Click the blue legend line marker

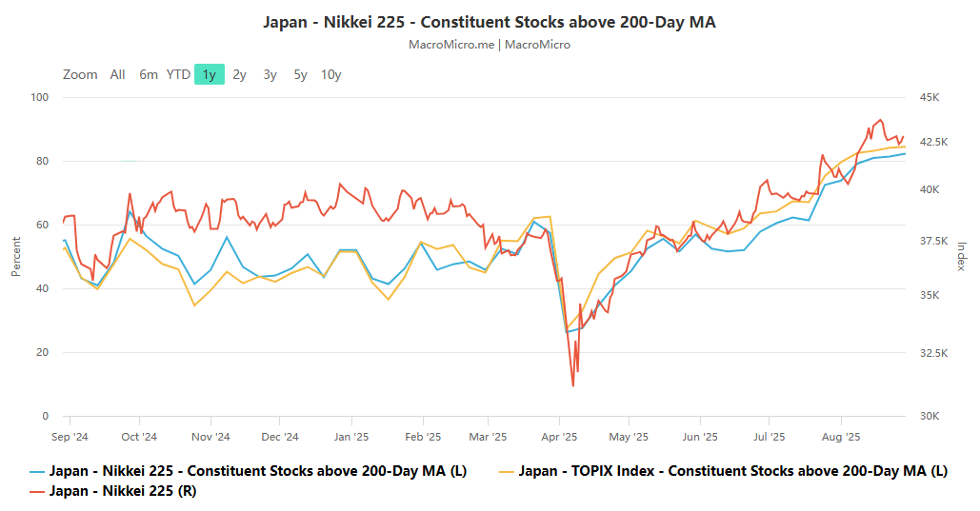pos(37,471)
